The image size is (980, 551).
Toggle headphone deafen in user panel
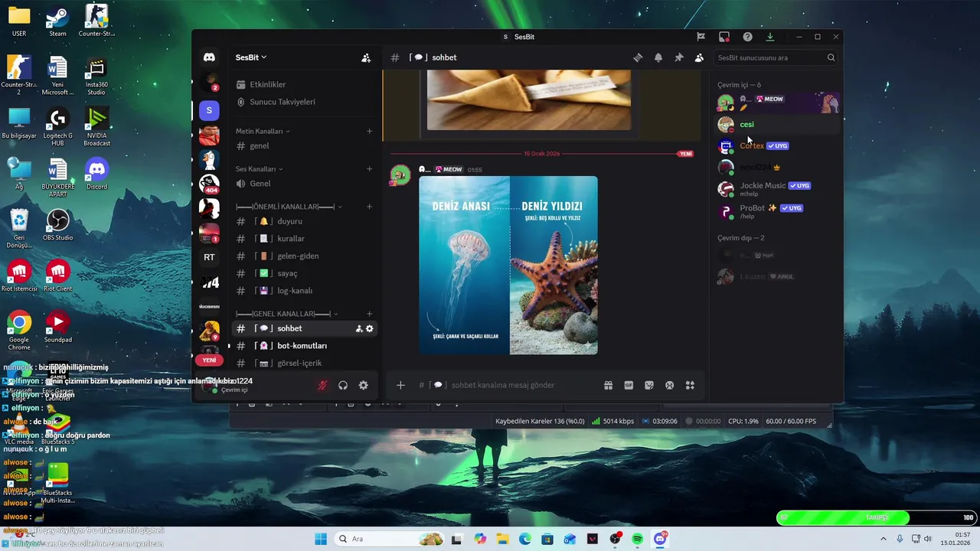[343, 386]
